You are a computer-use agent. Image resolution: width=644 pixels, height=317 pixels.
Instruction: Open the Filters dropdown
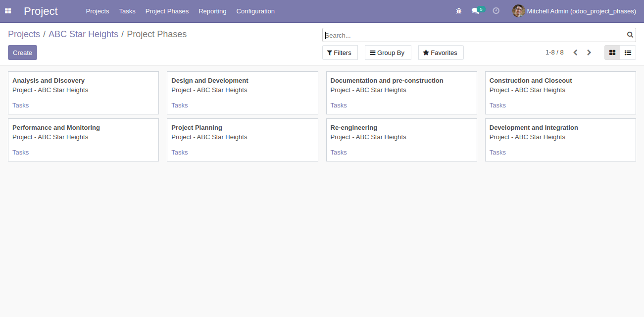[x=340, y=53]
